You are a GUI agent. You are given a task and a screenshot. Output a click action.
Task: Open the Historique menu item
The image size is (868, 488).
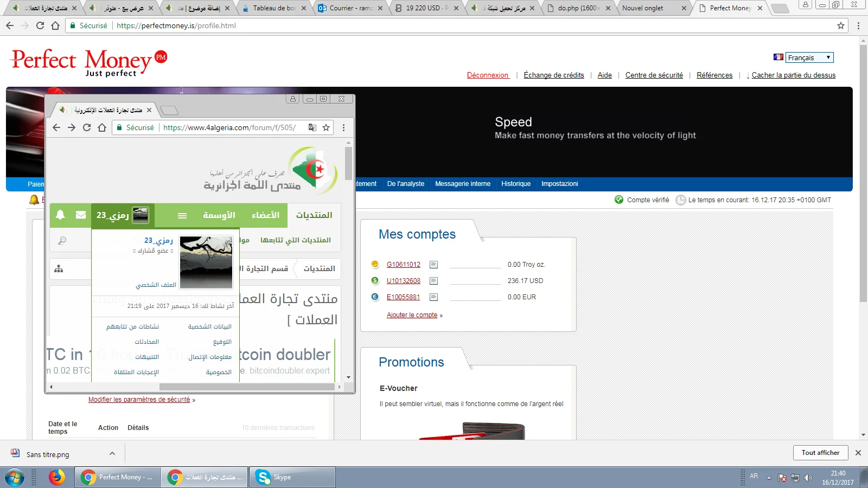515,184
